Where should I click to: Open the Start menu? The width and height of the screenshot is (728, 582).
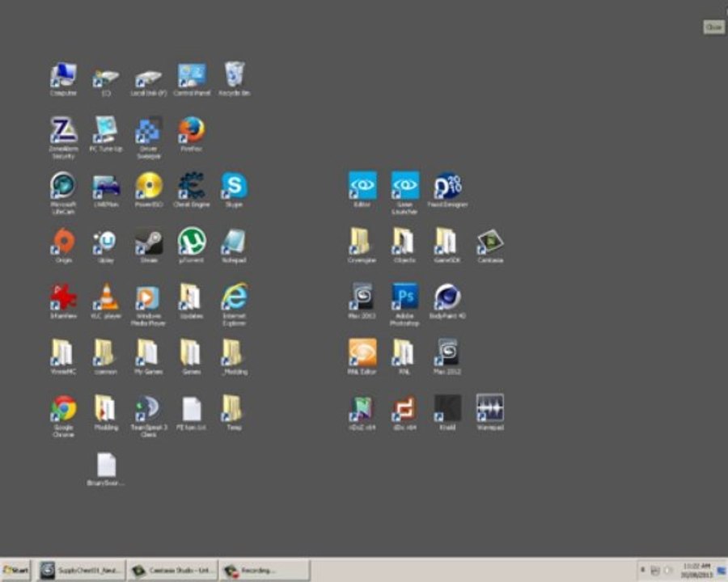(x=15, y=570)
